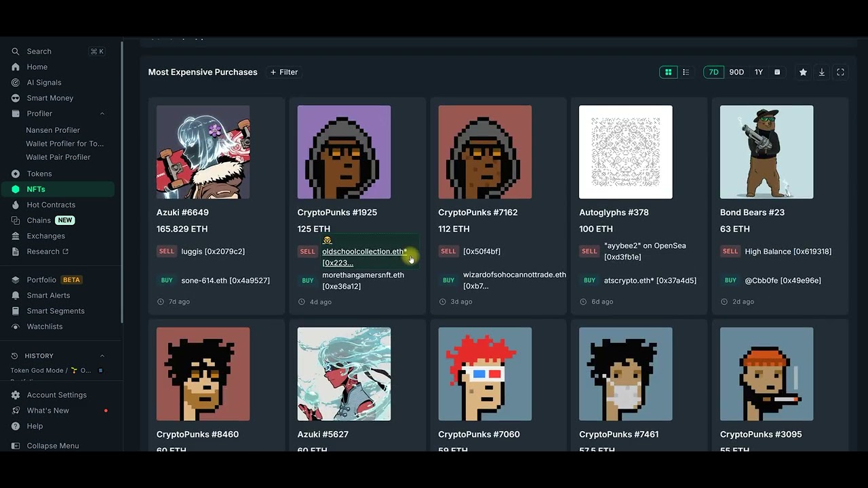
Task: Open Nansen Profiler submenu item
Action: 53,130
